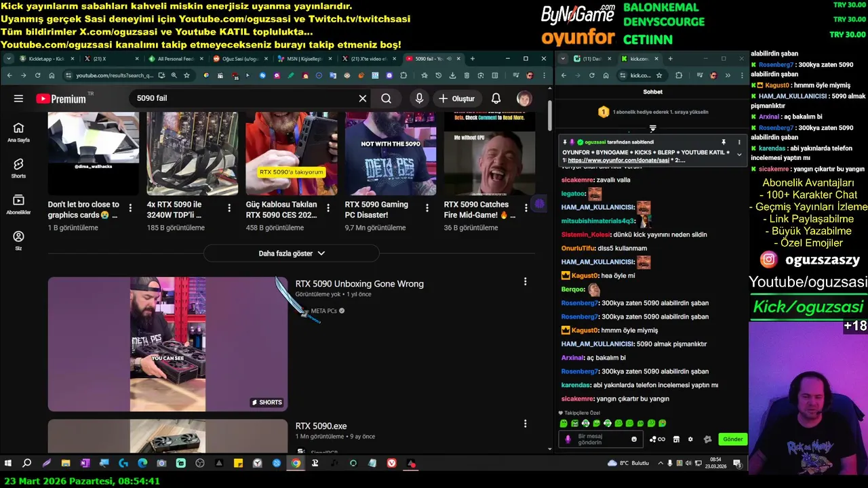Clear the '5090 fail' search text

coord(363,98)
